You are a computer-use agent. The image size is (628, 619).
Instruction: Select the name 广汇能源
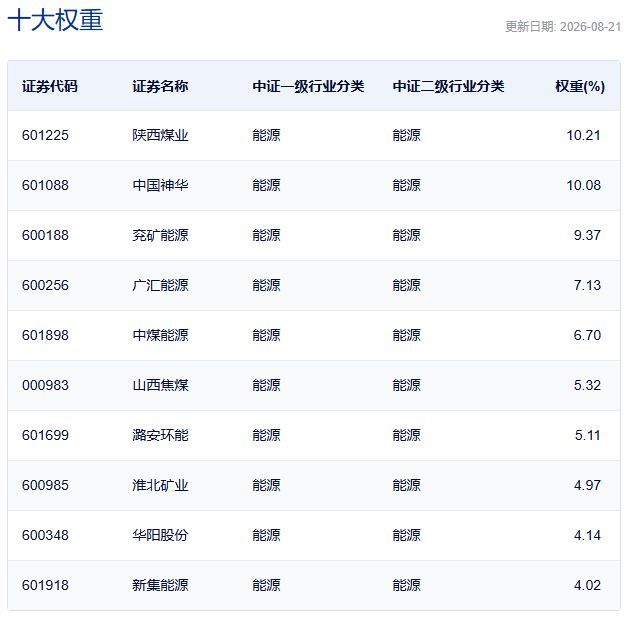pos(160,285)
